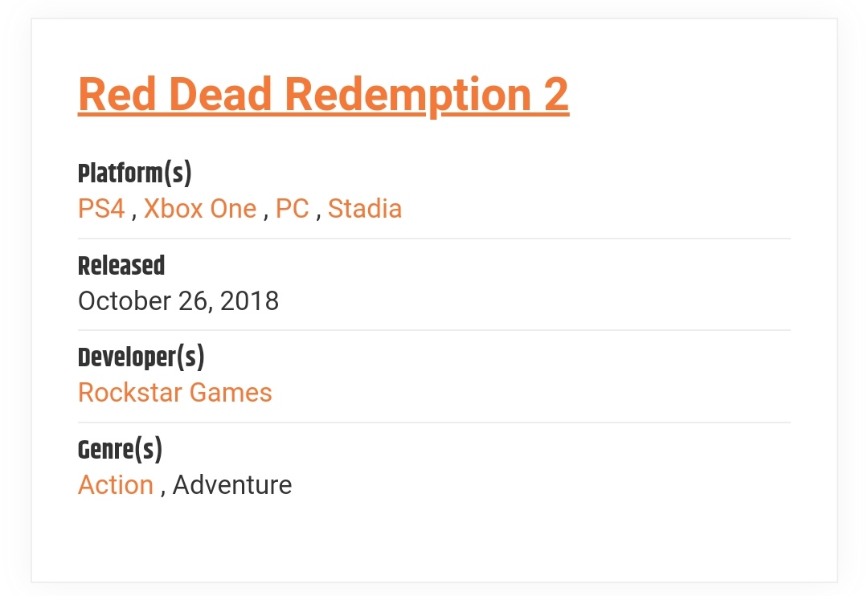Click the divider line below the release date
The image size is (868, 596).
click(434, 330)
